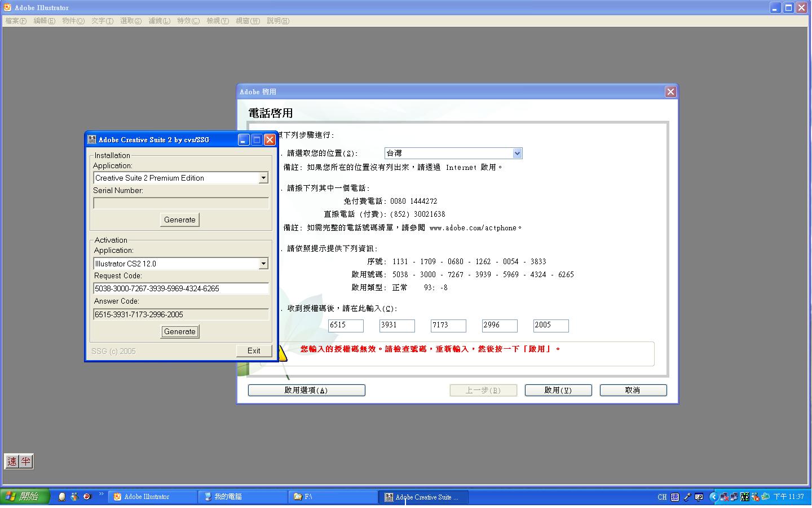Expand the quick launch chevron overflow
Screen dimensions: 812x508
(101, 494)
